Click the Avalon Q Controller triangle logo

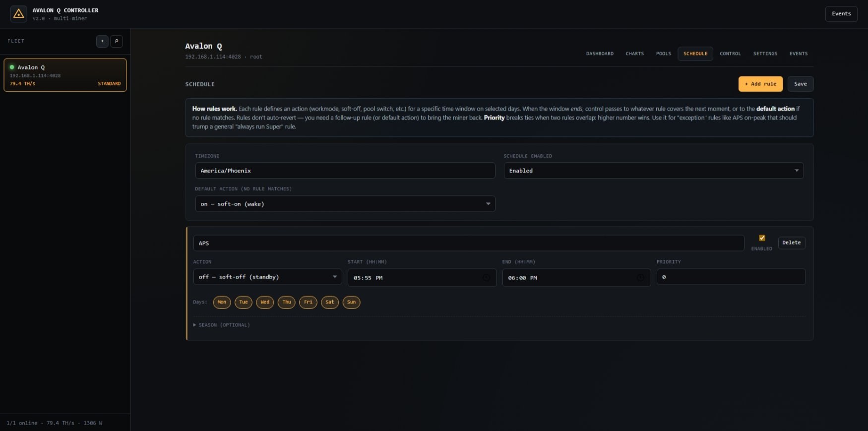pos(19,14)
